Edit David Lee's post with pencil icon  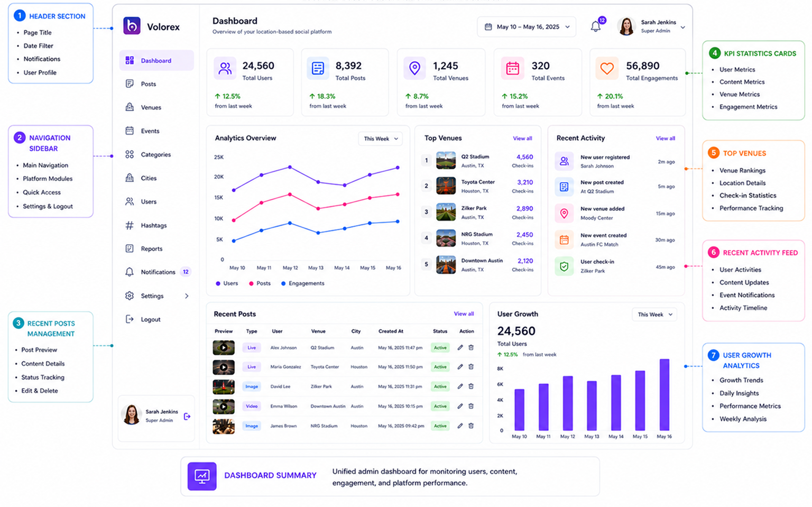point(460,386)
